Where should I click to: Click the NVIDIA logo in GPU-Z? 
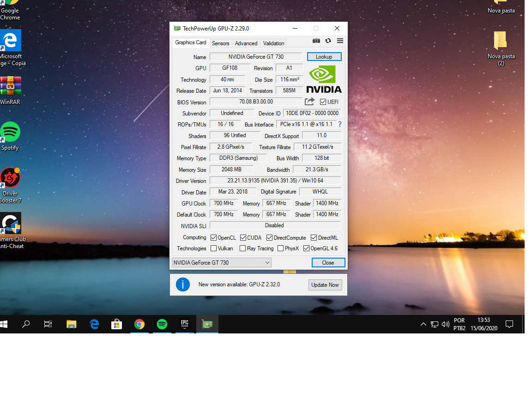[324, 79]
